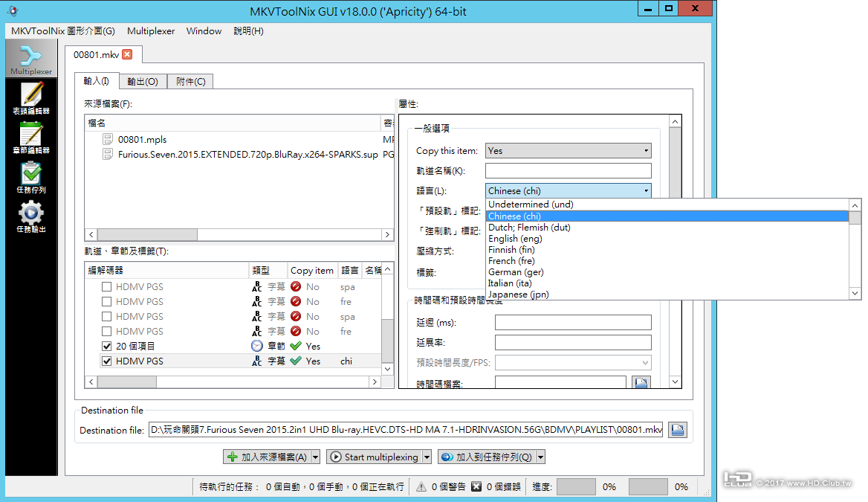Toggle the first HDMV PGS spa checkbox
Viewport: 868px width, 502px height.
click(107, 286)
